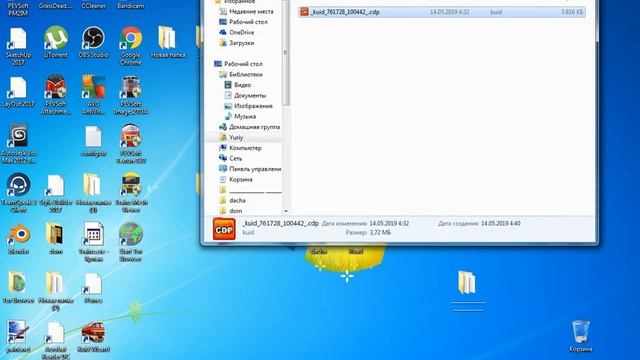Screen dimensions: 640x360
Task: Open Недавние места in the Explorer sidebar
Action: pyautogui.click(x=251, y=11)
